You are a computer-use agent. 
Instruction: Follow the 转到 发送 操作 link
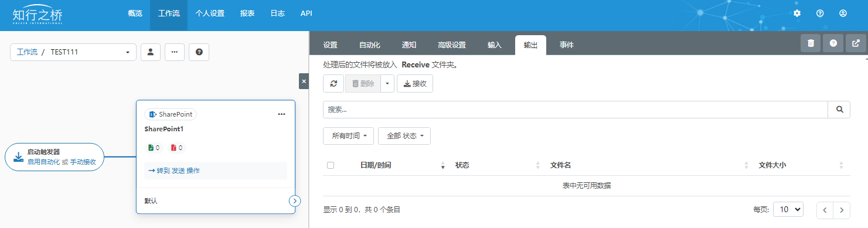(174, 171)
